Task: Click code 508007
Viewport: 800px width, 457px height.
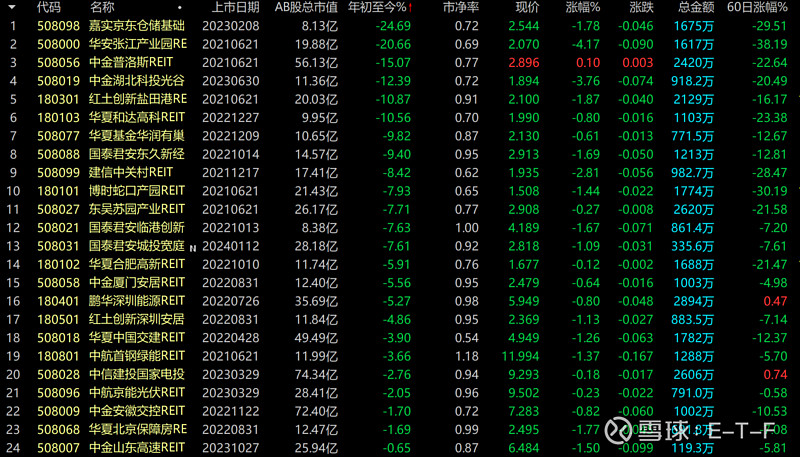Action: click(59, 448)
